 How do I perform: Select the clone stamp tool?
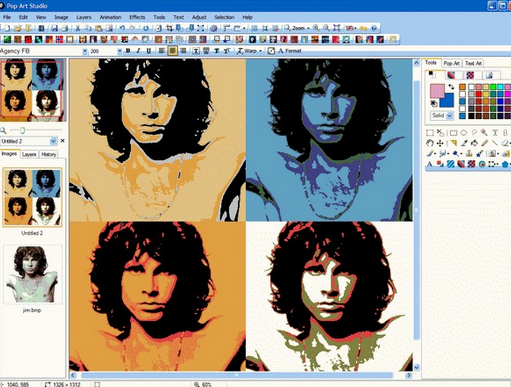[469, 154]
